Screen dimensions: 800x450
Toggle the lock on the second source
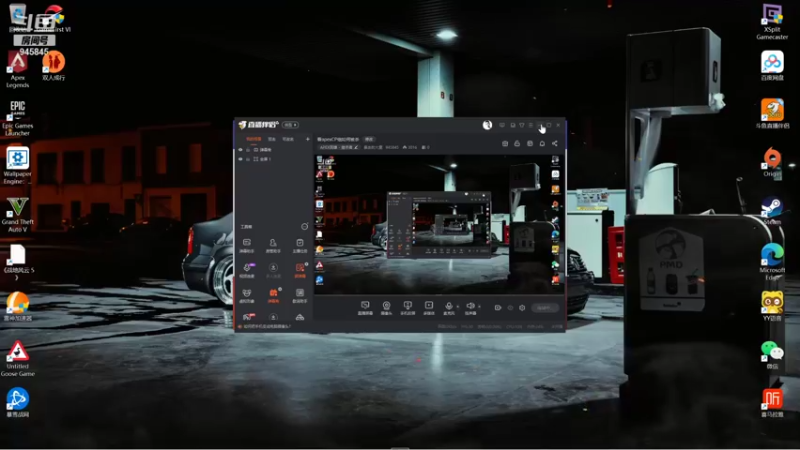click(x=248, y=159)
